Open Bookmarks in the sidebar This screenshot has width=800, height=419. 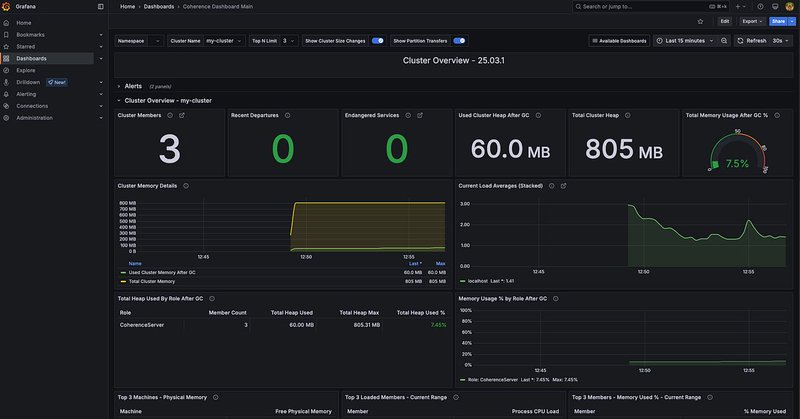30,35
